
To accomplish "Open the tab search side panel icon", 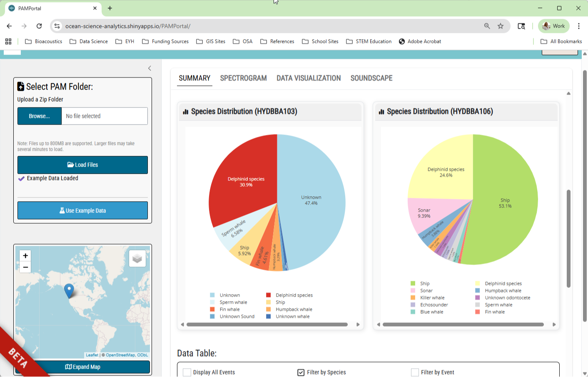I will pyautogui.click(x=521, y=26).
